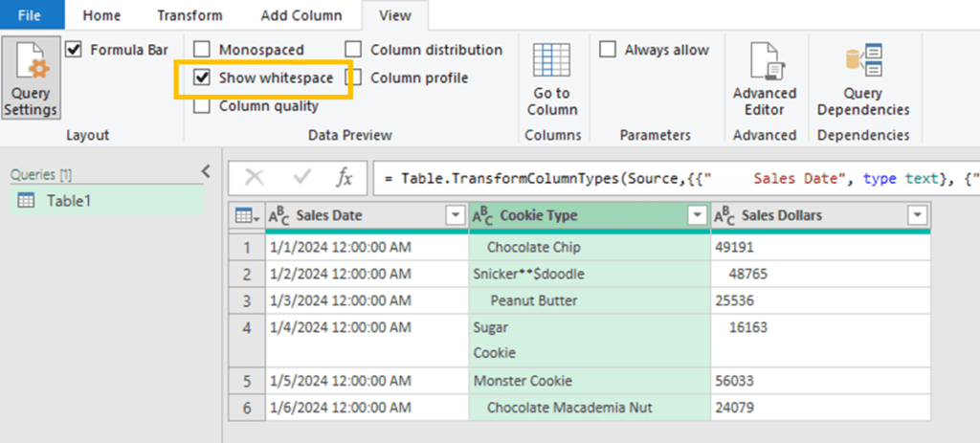Click the fx formula icon
Image resolution: width=980 pixels, height=443 pixels.
pyautogui.click(x=345, y=177)
